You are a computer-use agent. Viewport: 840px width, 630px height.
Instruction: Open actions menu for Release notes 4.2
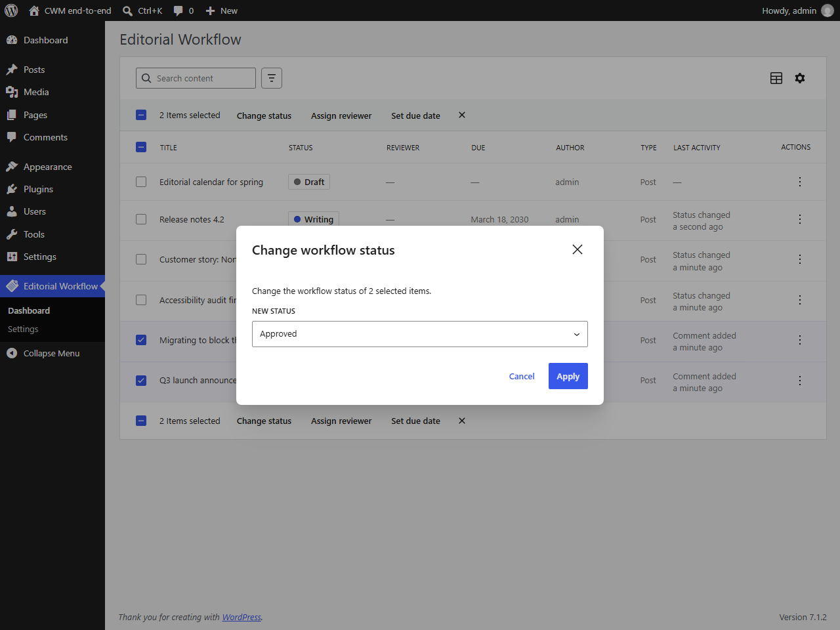800,219
